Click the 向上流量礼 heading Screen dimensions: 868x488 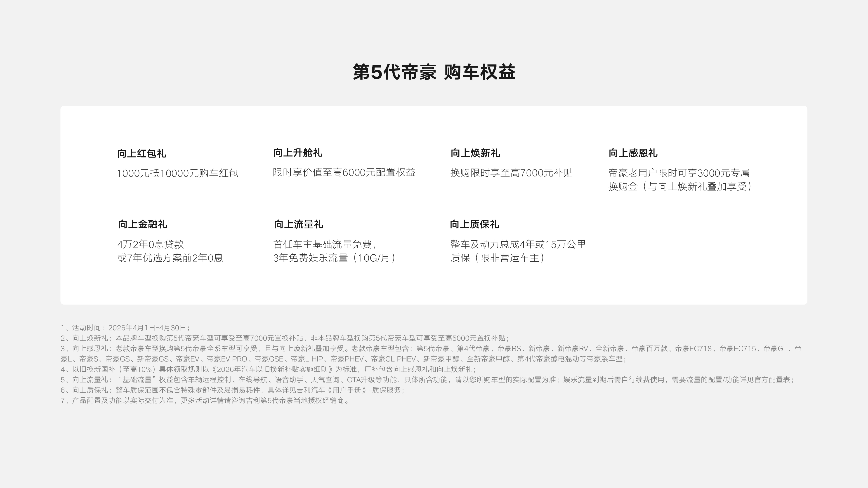click(x=298, y=224)
